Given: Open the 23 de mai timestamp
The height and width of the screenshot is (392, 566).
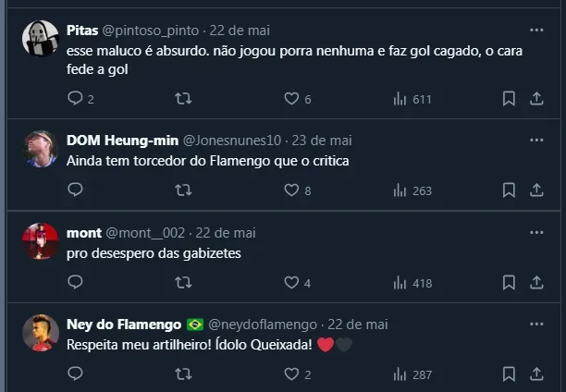Looking at the screenshot, I should point(322,141).
